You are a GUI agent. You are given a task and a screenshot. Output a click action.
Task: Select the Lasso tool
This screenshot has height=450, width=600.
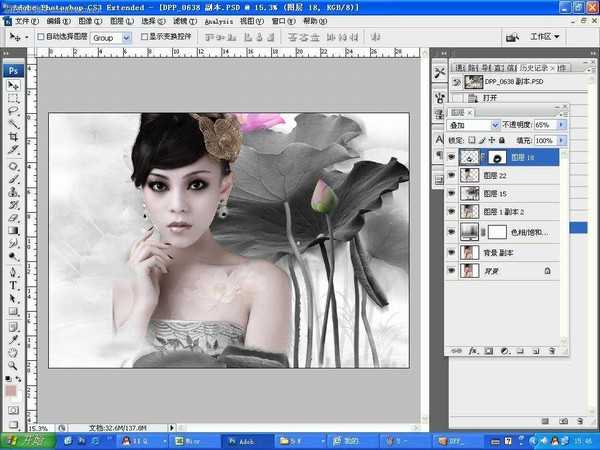tap(14, 112)
